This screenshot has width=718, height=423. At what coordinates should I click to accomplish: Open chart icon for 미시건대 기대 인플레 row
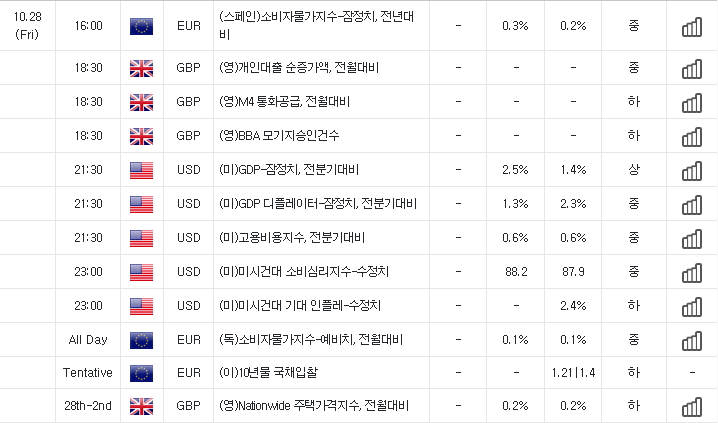[692, 306]
